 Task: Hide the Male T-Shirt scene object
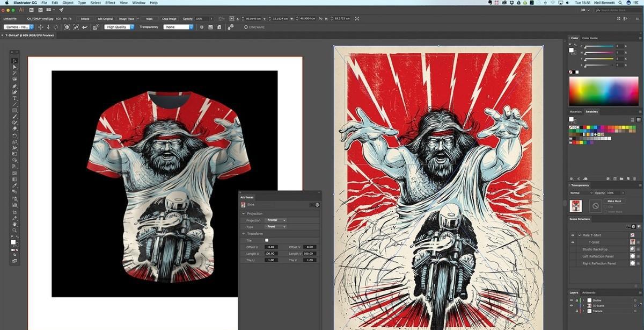(x=573, y=235)
